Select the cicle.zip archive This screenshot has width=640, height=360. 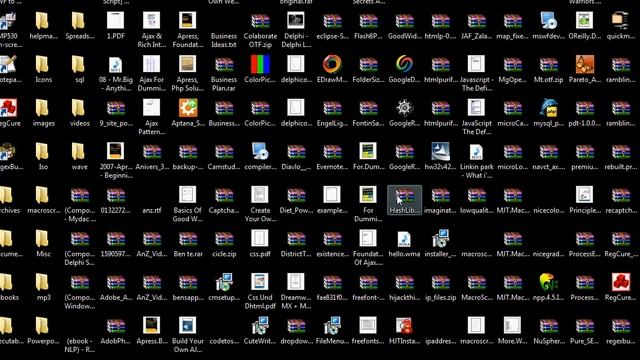click(x=224, y=239)
